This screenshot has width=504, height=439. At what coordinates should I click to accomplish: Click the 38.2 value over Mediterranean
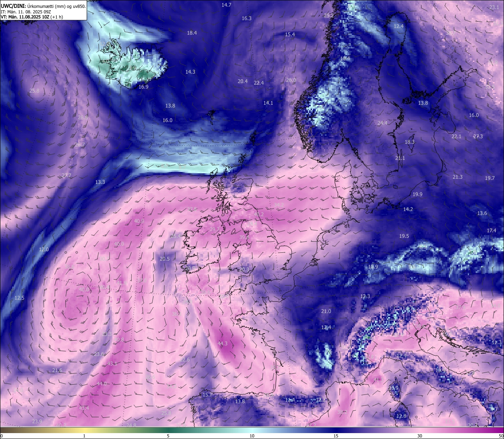(x=342, y=412)
